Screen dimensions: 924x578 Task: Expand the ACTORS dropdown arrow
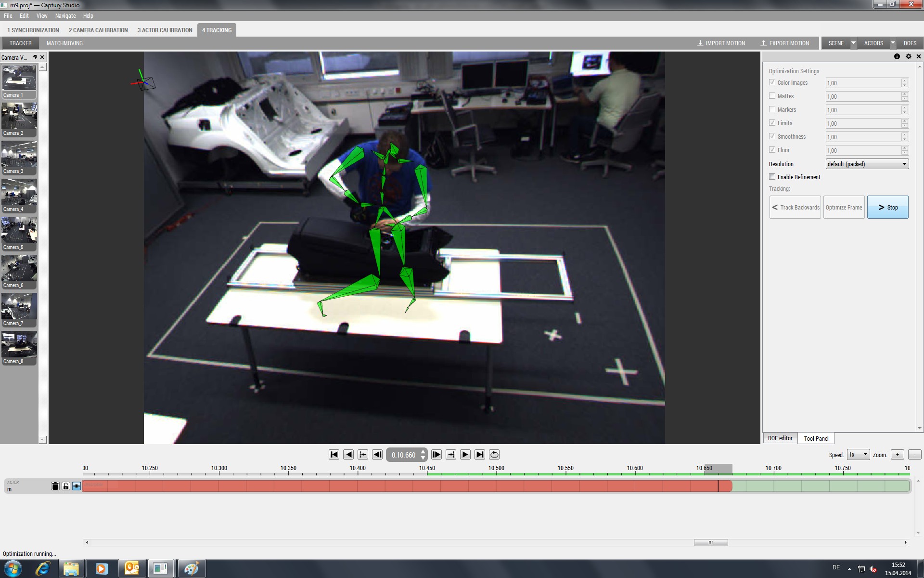tap(893, 43)
